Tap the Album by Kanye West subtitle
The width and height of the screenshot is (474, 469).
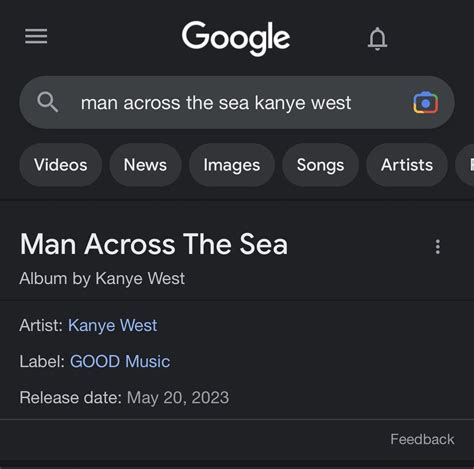pos(102,279)
